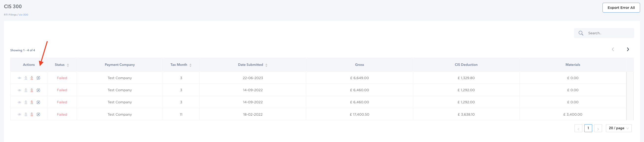The width and height of the screenshot is (644, 142).
Task: Select page 1 in pagination
Action: point(588,128)
